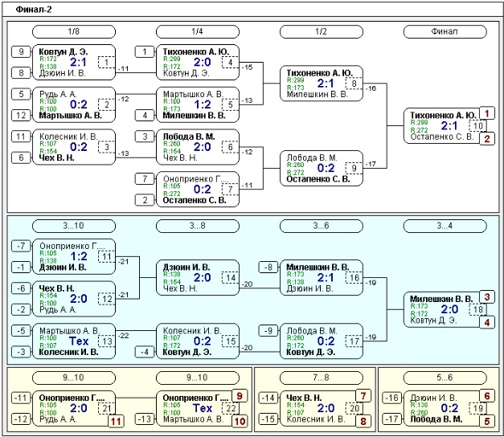Select the "1/4" round header
The width and height of the screenshot is (504, 437).
(x=198, y=31)
